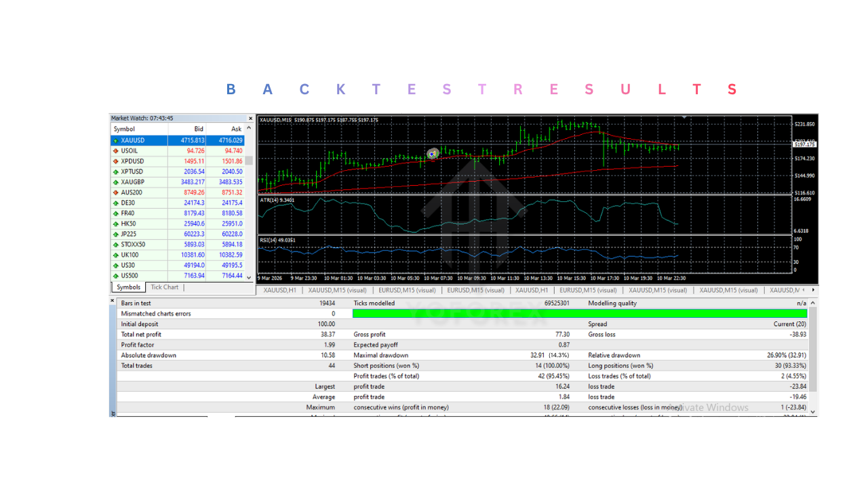
Task: Click the up-arrow icon next to JP225
Action: pos(115,234)
